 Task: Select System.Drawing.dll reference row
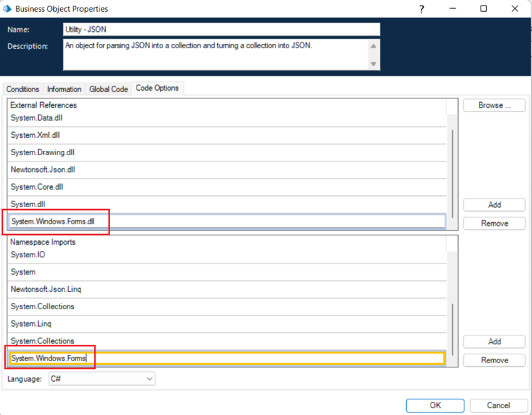pos(227,153)
